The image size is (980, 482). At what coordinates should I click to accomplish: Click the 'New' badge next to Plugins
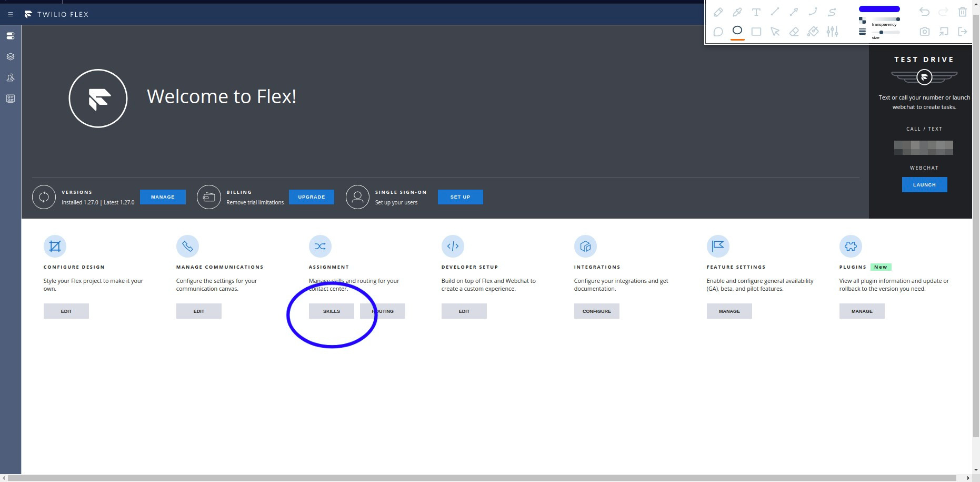pos(881,267)
